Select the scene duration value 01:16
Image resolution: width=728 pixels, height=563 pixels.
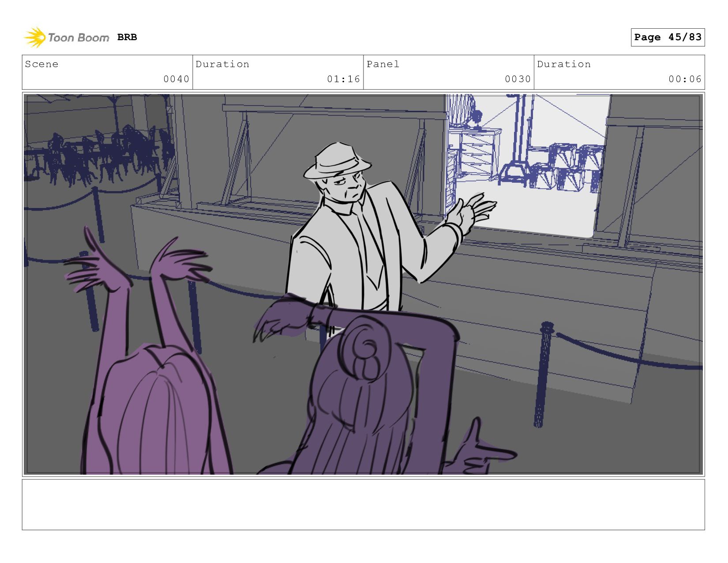coord(343,79)
